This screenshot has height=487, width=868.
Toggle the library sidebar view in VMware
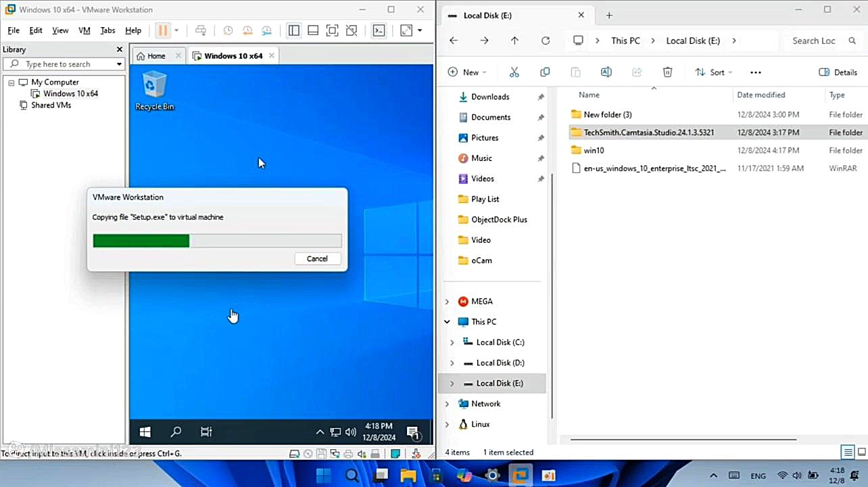293,30
